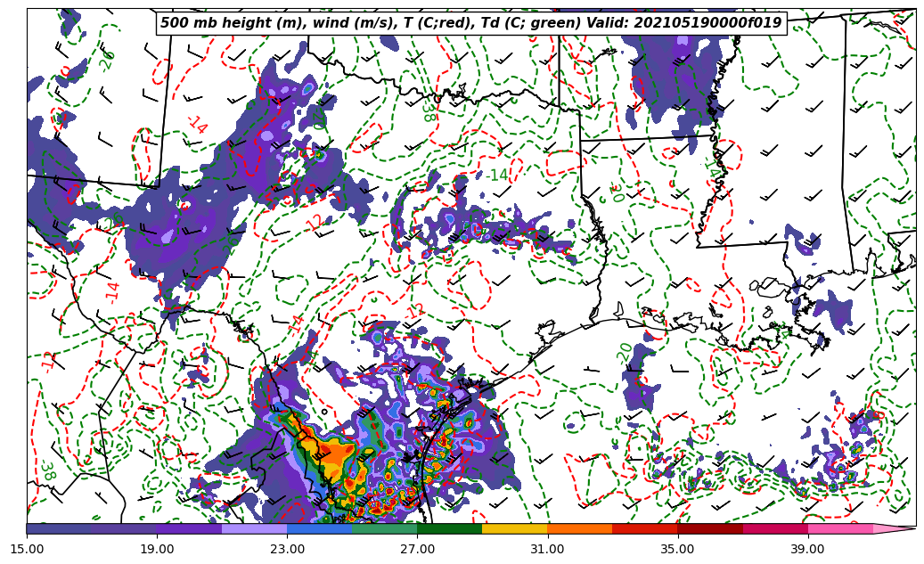
Task: Pick the dark green 27–29 colorbar segment
Action: 450,528
